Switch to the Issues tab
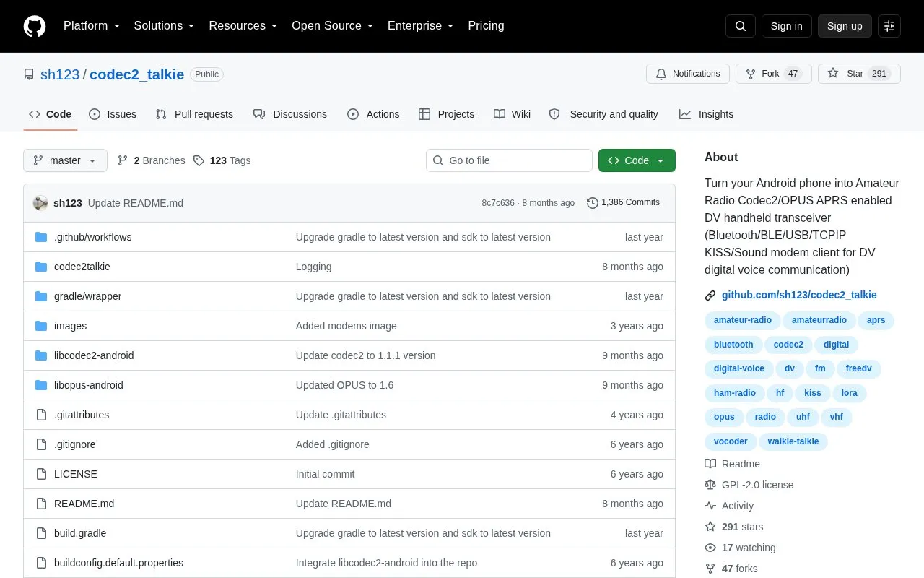Image resolution: width=924 pixels, height=578 pixels. pos(113,114)
